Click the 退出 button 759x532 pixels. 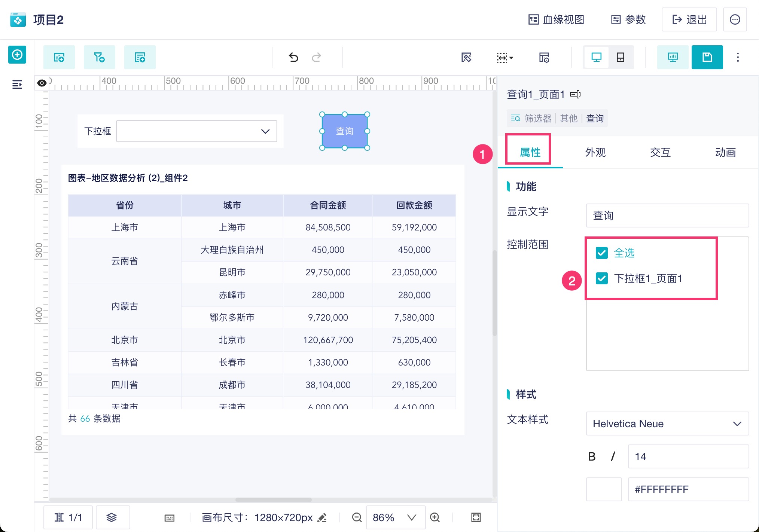[689, 19]
